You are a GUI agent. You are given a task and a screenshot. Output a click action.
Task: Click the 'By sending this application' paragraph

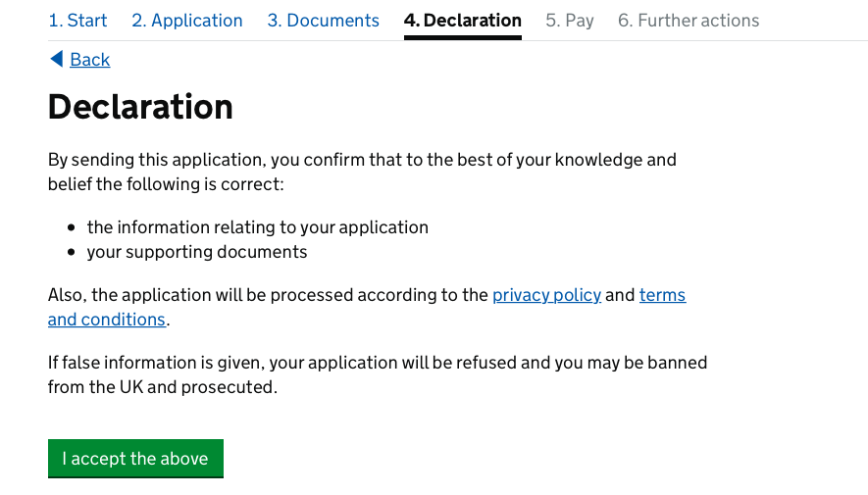click(x=362, y=172)
